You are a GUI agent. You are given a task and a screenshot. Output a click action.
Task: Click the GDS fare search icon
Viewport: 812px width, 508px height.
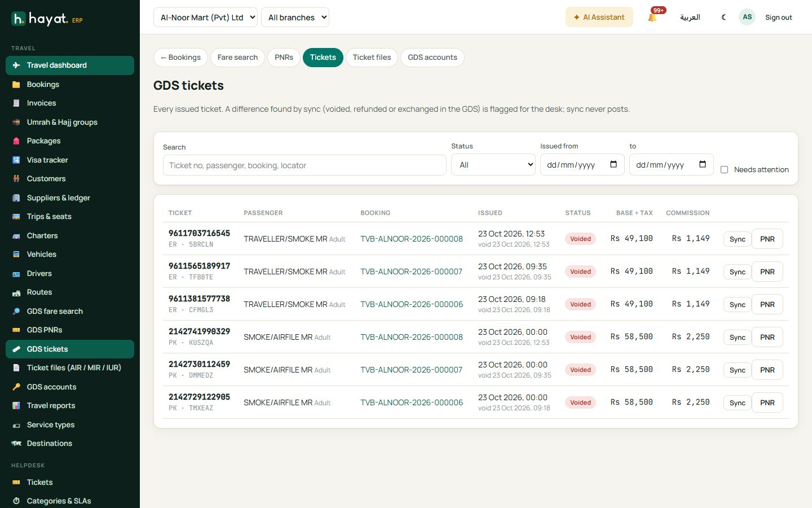coord(16,312)
